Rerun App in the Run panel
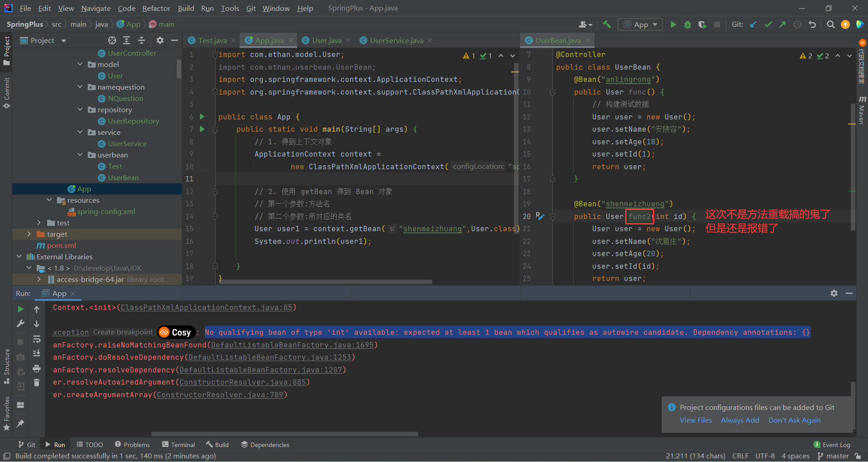Viewport: 868px width, 462px height. [x=20, y=309]
